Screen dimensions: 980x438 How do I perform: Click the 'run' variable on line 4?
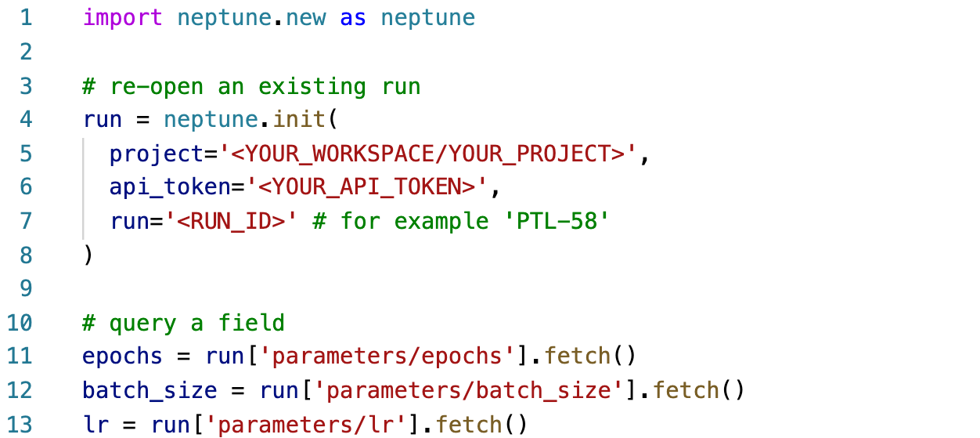[102, 119]
